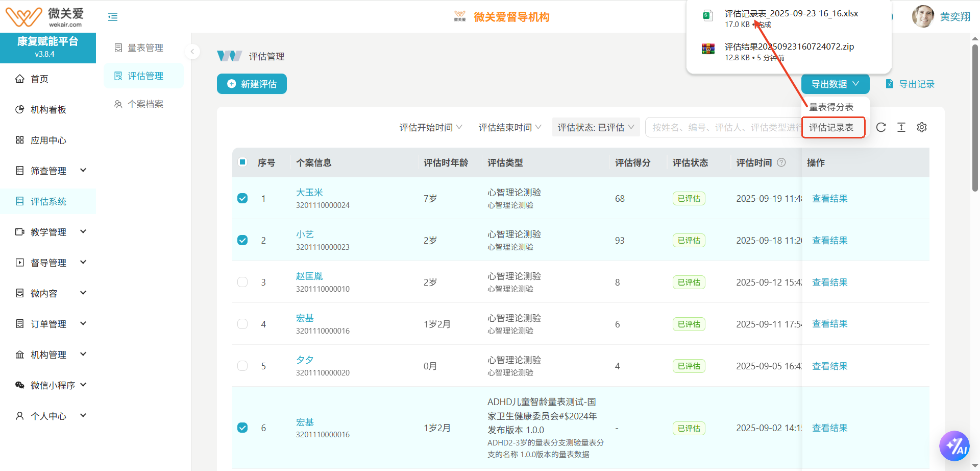Open the 评估开始时间 dropdown filter
The image size is (980, 471).
(x=430, y=127)
